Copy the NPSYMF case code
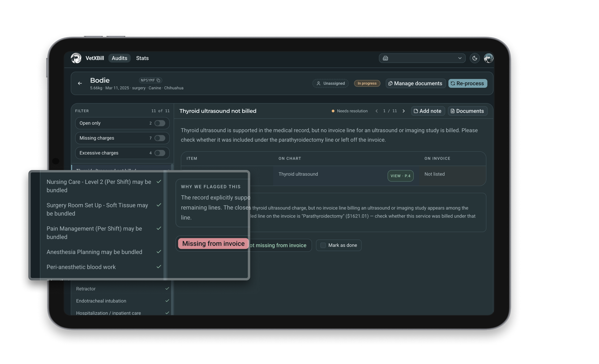 [x=158, y=80]
